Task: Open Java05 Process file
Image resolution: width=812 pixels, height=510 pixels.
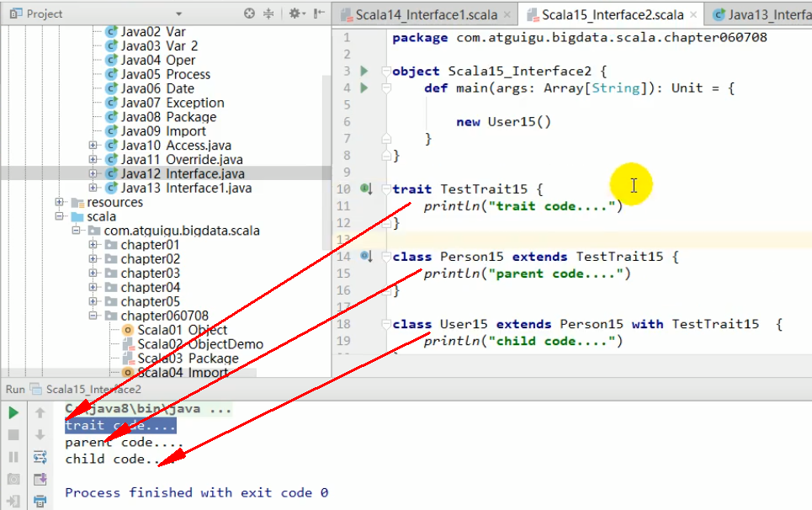Action: (165, 75)
